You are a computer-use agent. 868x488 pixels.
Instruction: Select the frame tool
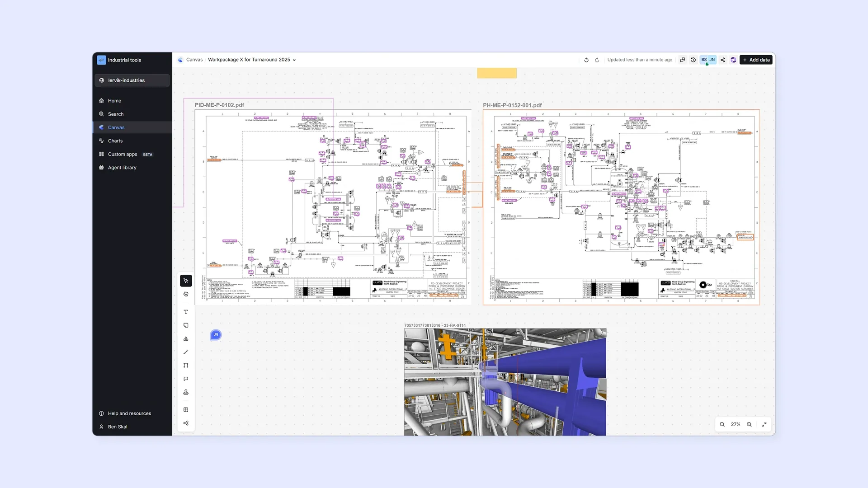coord(186,366)
